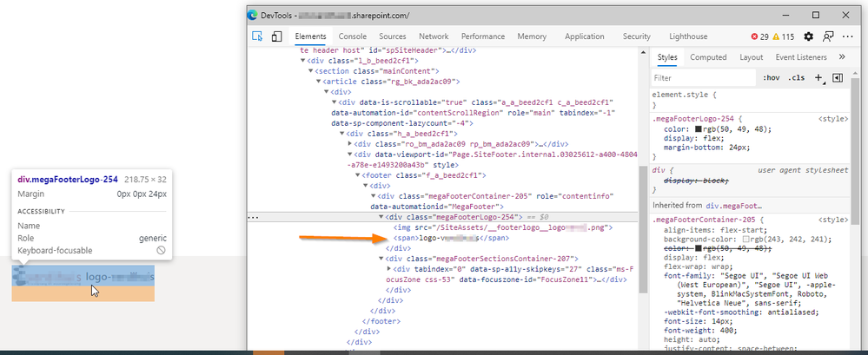Switch to the Console tab
This screenshot has height=355, width=868.
coord(353,36)
